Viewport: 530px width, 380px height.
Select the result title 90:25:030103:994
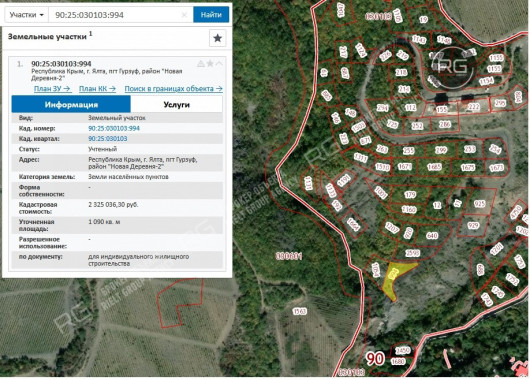coord(61,64)
